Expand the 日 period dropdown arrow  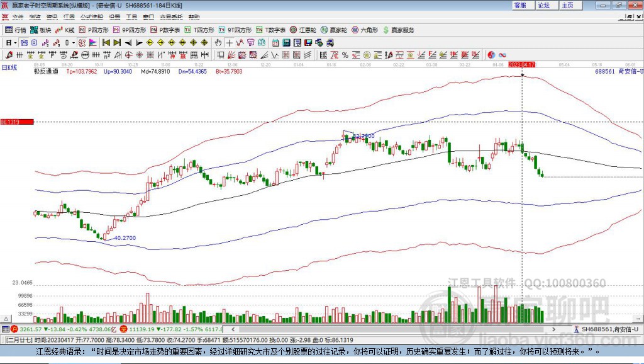(x=15, y=43)
